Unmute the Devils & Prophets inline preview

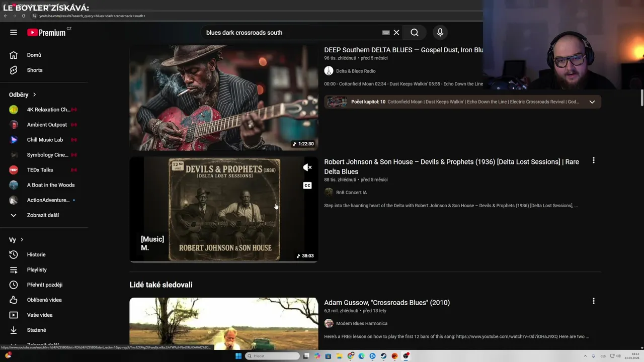307,167
